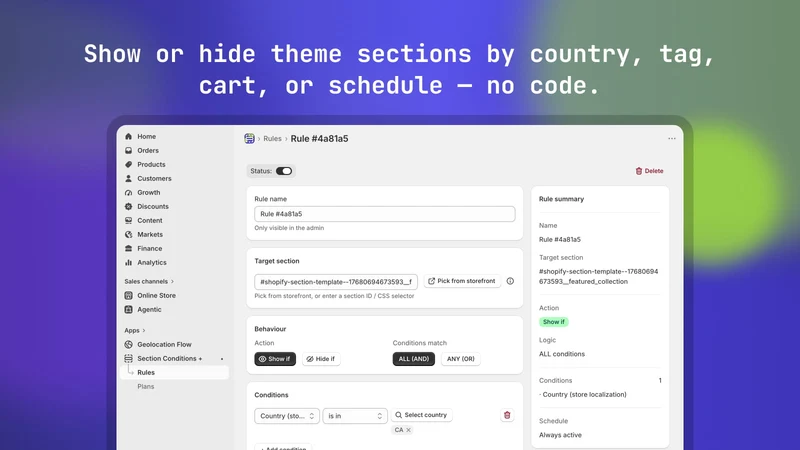800x450 pixels.
Task: Click the info icon beside Pick from storefront
Action: tap(510, 281)
